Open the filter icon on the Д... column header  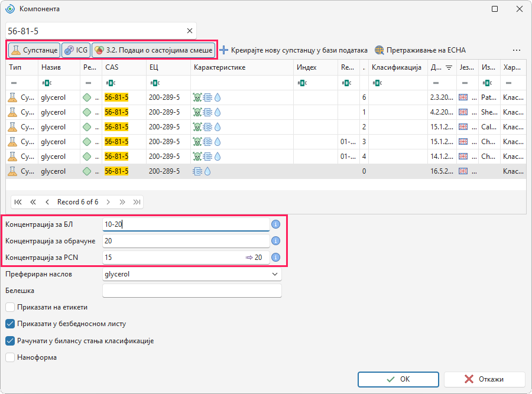pyautogui.click(x=449, y=67)
